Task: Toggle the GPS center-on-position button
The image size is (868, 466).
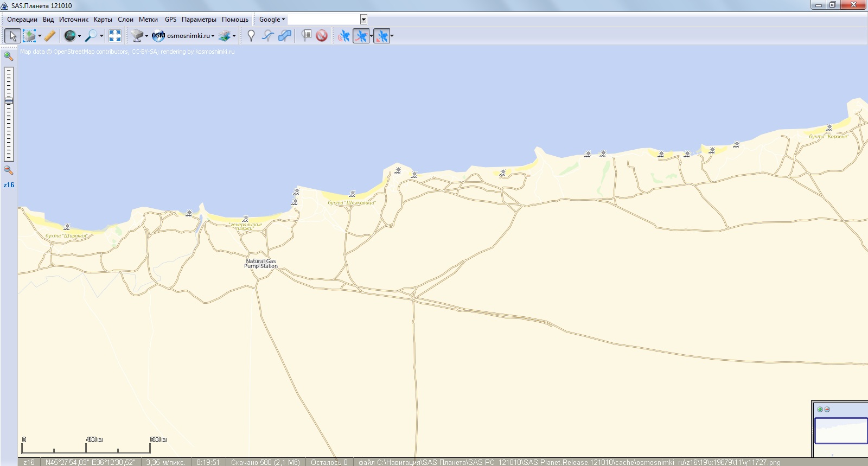Action: point(381,36)
